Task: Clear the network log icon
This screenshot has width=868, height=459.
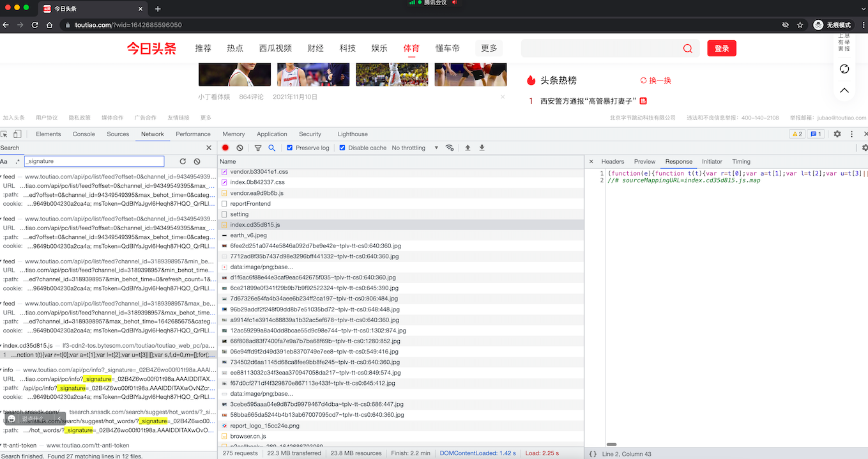Action: point(240,148)
